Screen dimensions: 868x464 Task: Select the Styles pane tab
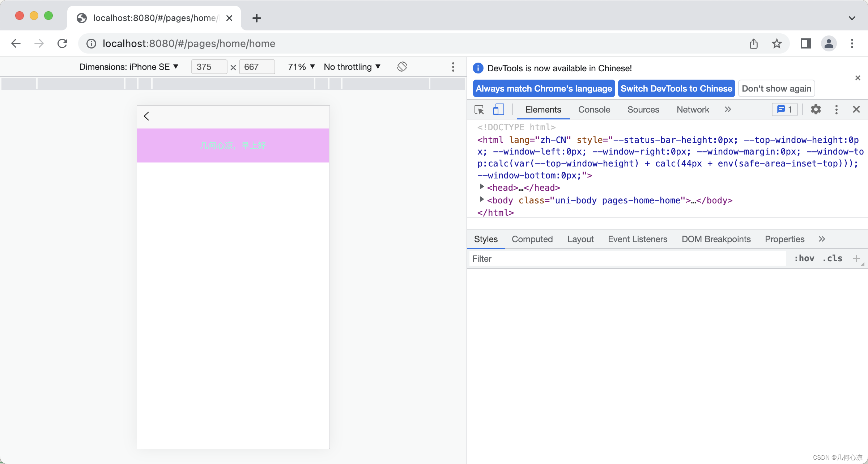(486, 239)
